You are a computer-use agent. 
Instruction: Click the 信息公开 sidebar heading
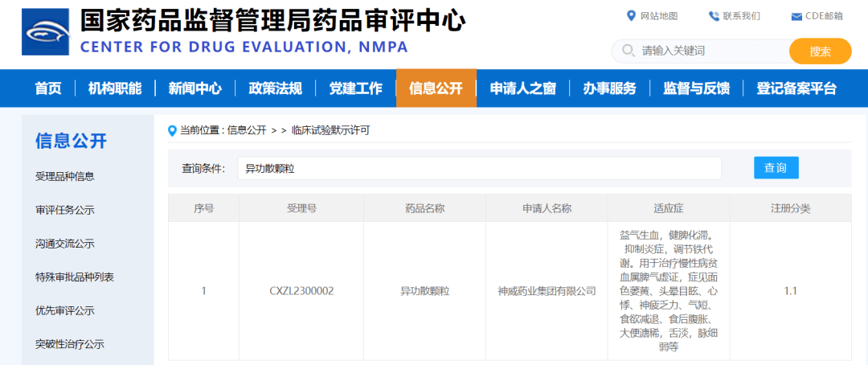click(71, 141)
